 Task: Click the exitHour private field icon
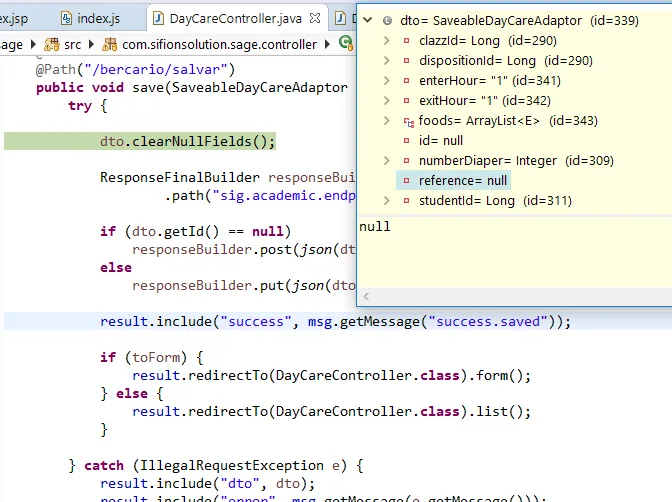tap(406, 101)
